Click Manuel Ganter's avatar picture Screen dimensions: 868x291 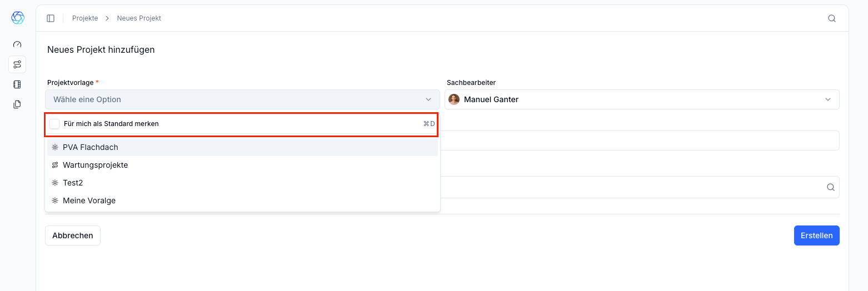[x=454, y=99]
